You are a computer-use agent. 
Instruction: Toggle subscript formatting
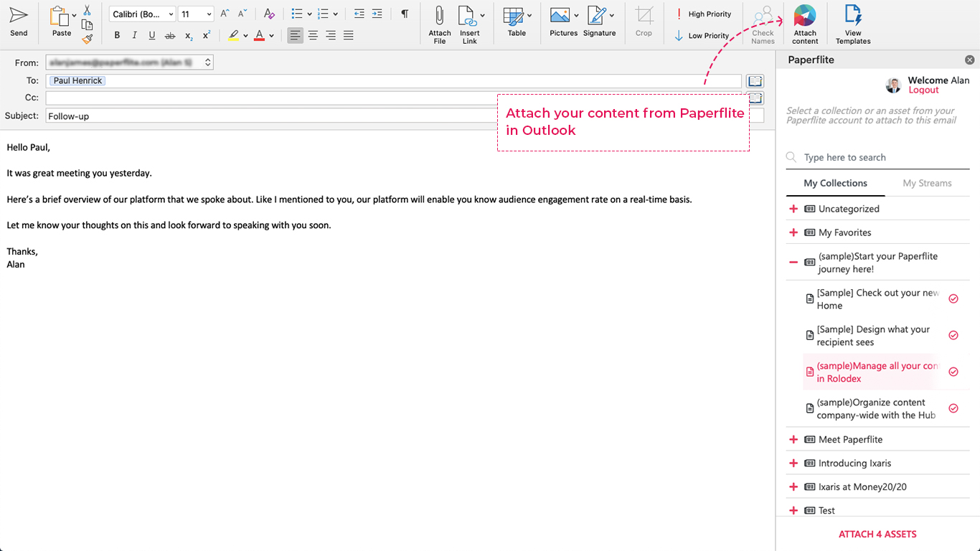pos(188,35)
